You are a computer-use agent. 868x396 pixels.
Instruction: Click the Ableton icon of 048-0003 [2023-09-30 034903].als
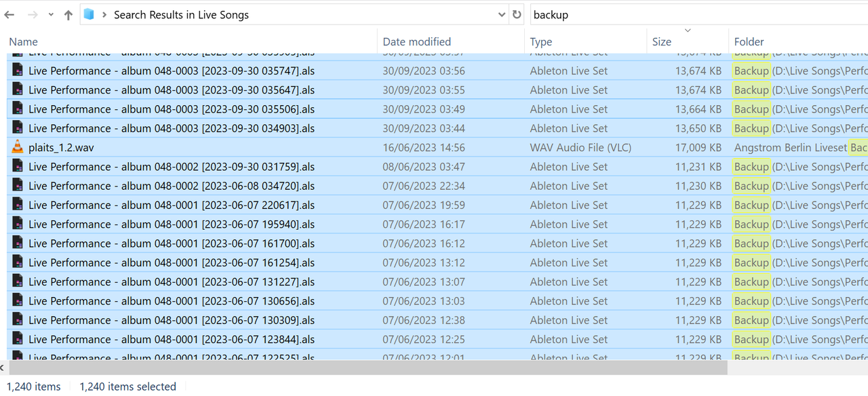pos(18,127)
